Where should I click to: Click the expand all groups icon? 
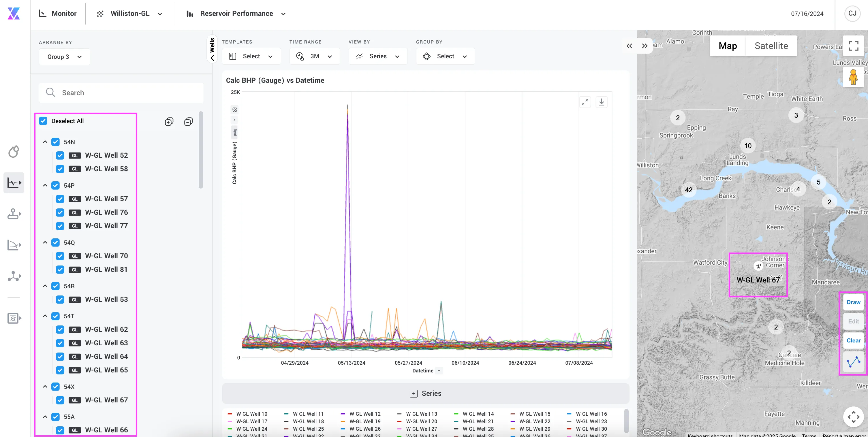[x=169, y=122]
